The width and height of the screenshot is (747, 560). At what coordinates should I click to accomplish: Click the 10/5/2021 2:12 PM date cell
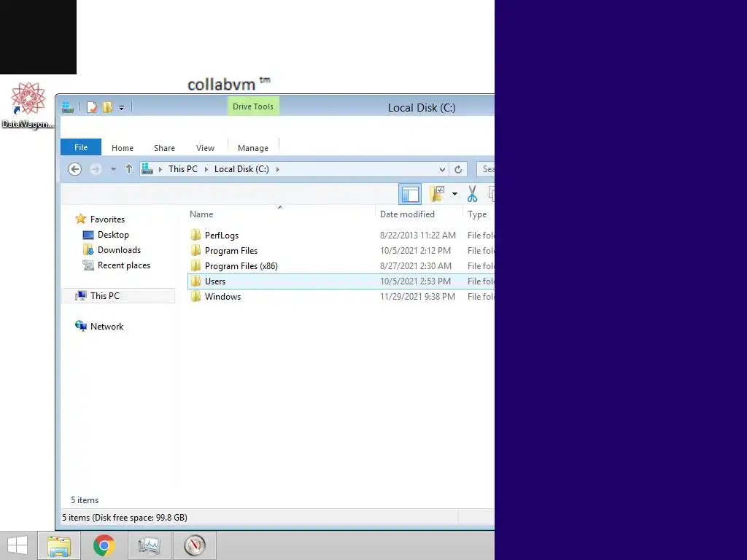pos(415,251)
